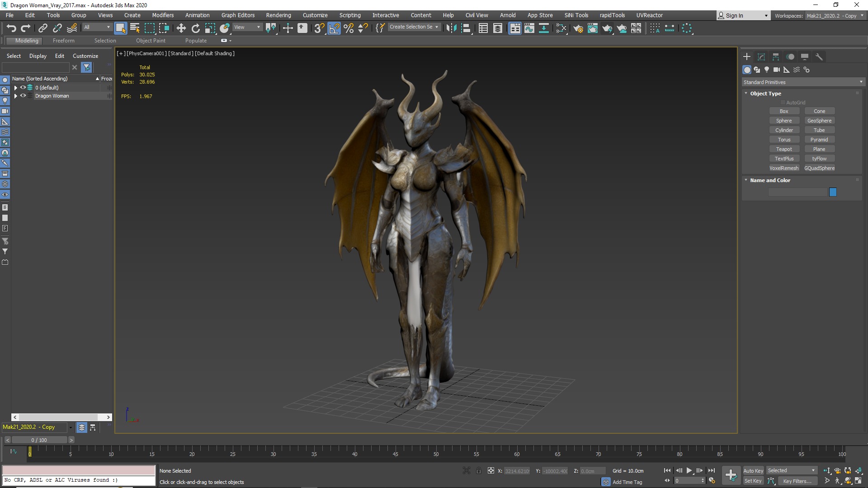Choose the Select and Rotate tool

coord(195,28)
